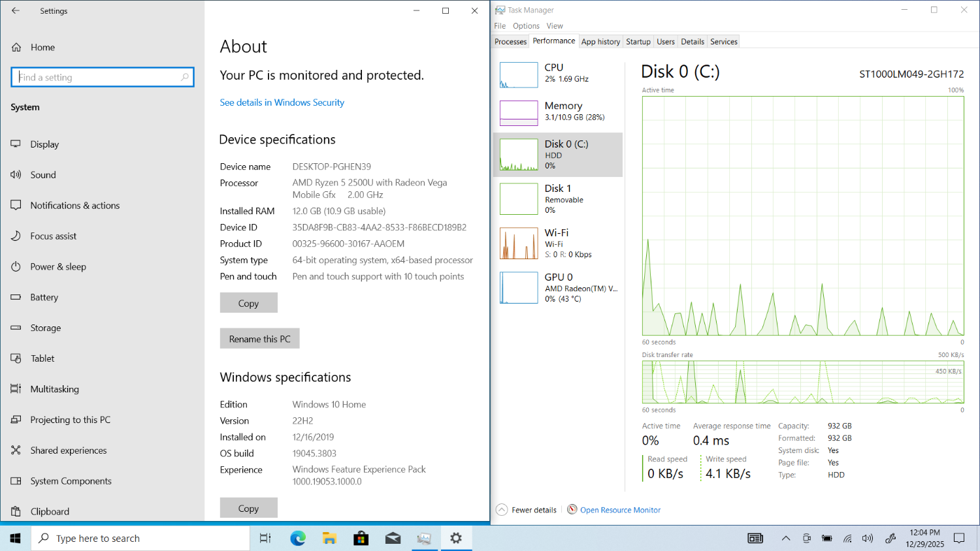Select the Wi-Fi graph in sidebar
This screenshot has height=551, width=980.
click(x=519, y=243)
